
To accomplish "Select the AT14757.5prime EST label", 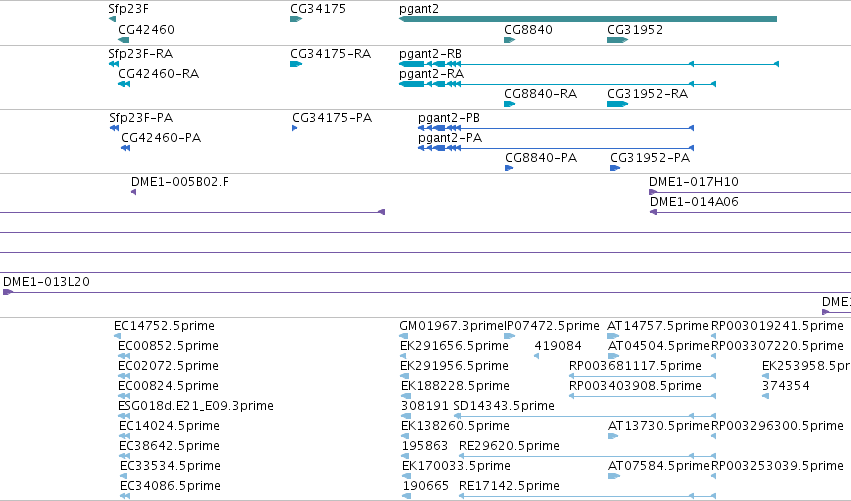I will pos(658,326).
